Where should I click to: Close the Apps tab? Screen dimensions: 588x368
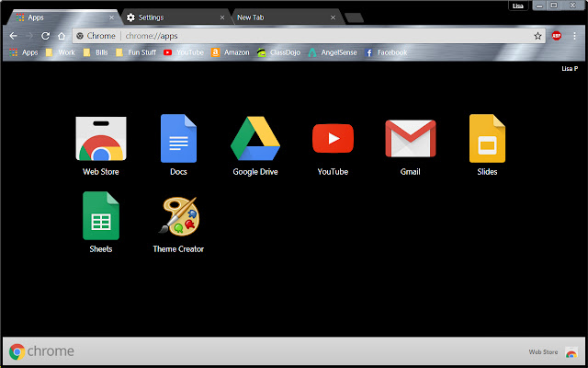[x=111, y=17]
